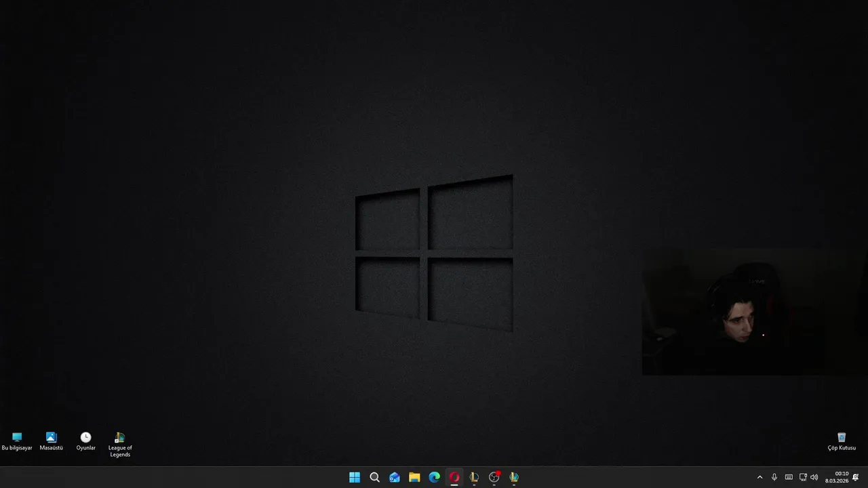Open the Windows Start menu
The image size is (868, 488).
pyautogui.click(x=355, y=477)
